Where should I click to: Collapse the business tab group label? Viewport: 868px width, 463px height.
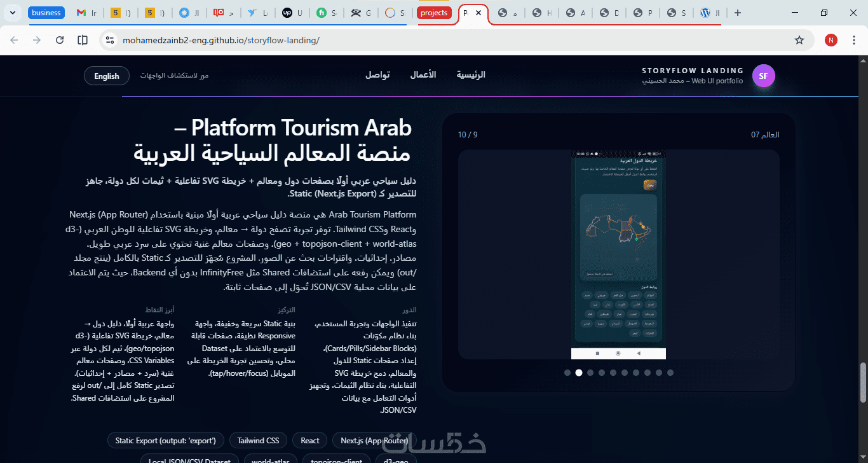[x=46, y=13]
